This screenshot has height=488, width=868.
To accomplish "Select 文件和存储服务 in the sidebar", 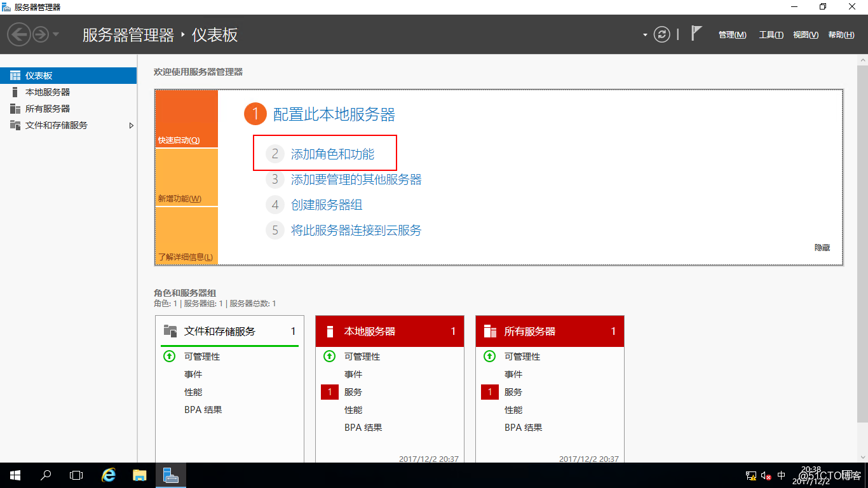I will [69, 125].
